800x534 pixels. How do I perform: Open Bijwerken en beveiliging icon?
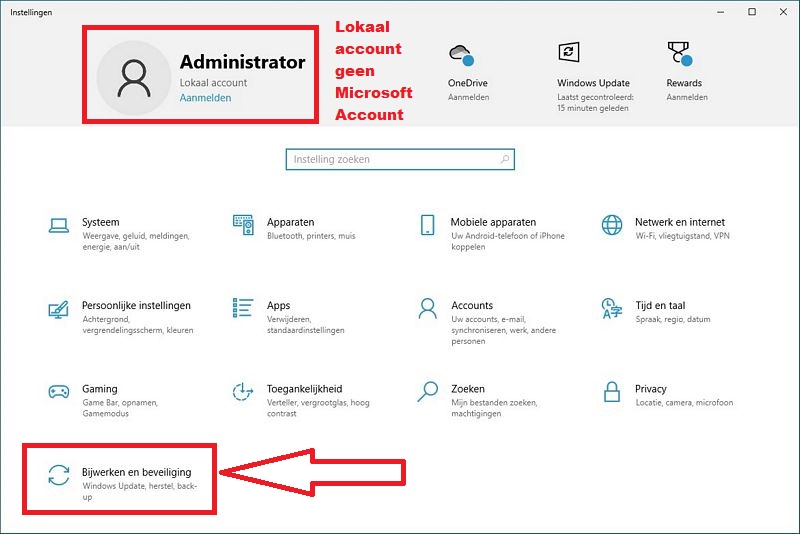tap(59, 475)
